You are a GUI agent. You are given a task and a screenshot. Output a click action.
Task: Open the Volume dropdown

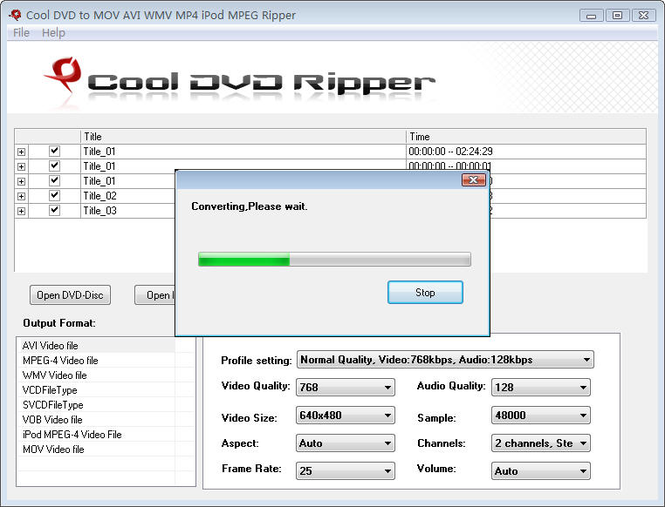click(540, 471)
